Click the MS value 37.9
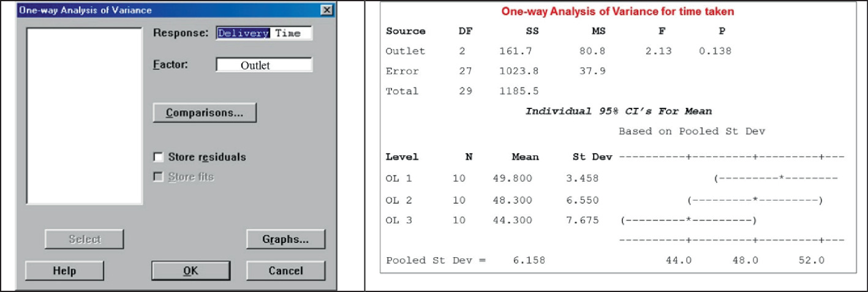The height and width of the screenshot is (292, 868). [592, 72]
